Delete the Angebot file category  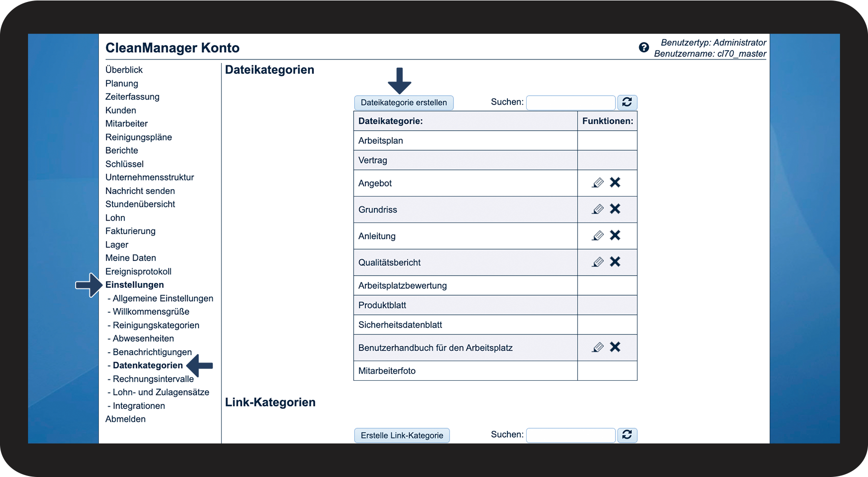[615, 182]
